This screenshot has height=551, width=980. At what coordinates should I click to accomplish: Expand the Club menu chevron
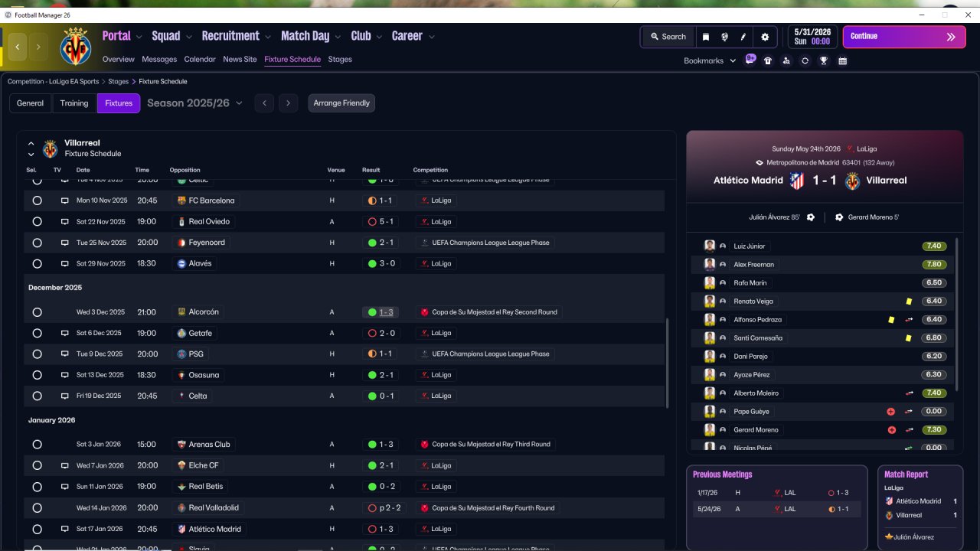pyautogui.click(x=379, y=37)
